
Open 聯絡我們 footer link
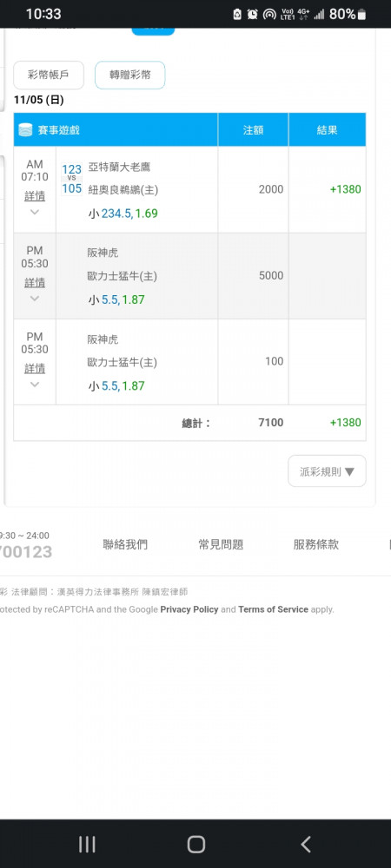point(125,544)
